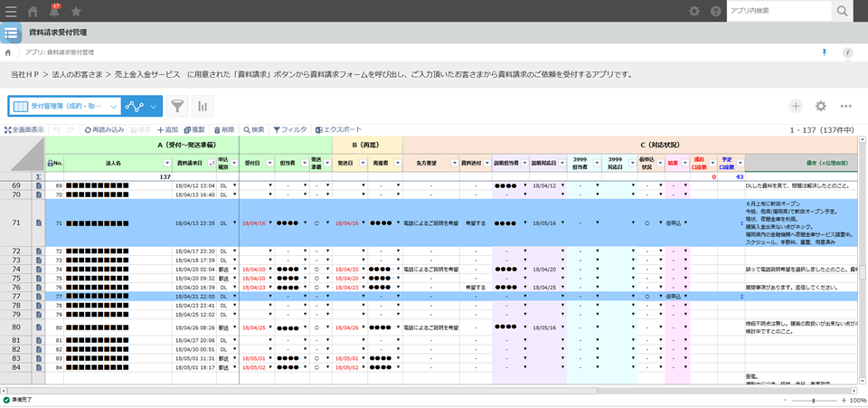Open the notifications bell icon
This screenshot has width=868, height=408.
coord(56,12)
